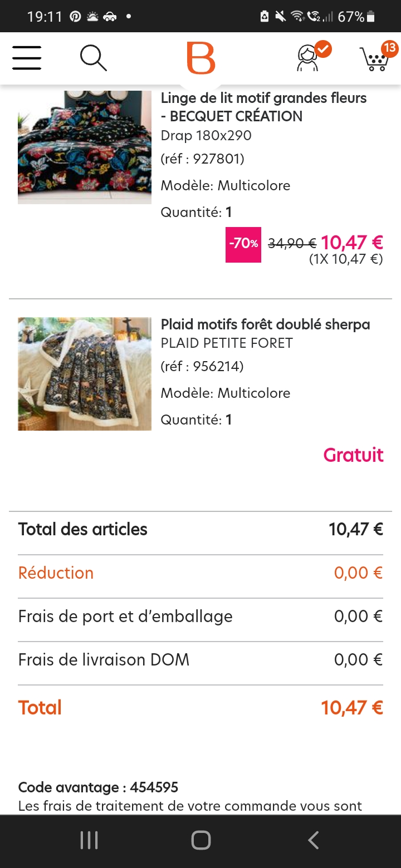The height and width of the screenshot is (868, 401).
Task: Tap the Code avantage 454595 text
Action: tap(98, 787)
